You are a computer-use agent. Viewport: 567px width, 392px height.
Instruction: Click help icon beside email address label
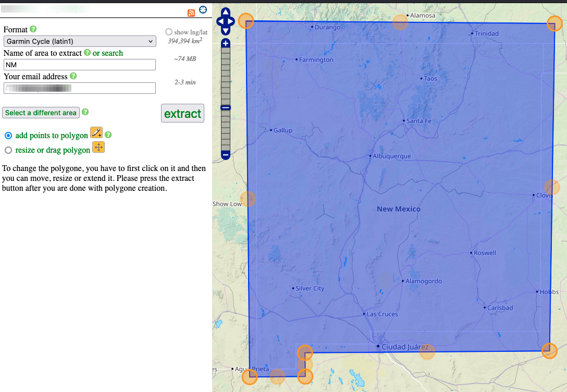coord(73,76)
